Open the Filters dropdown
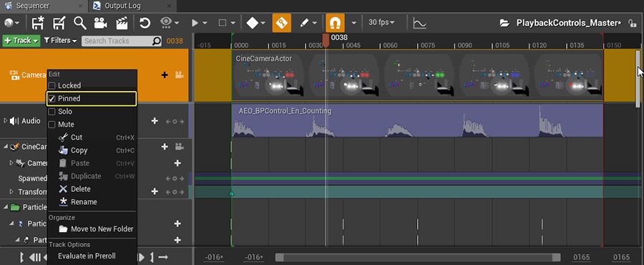Screen dimensions: 644x265 tap(60, 41)
